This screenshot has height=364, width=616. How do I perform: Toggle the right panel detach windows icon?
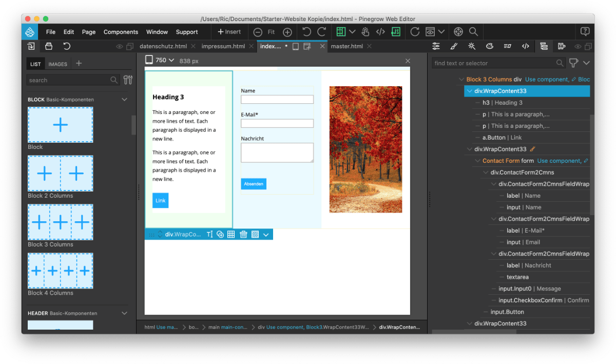point(588,47)
